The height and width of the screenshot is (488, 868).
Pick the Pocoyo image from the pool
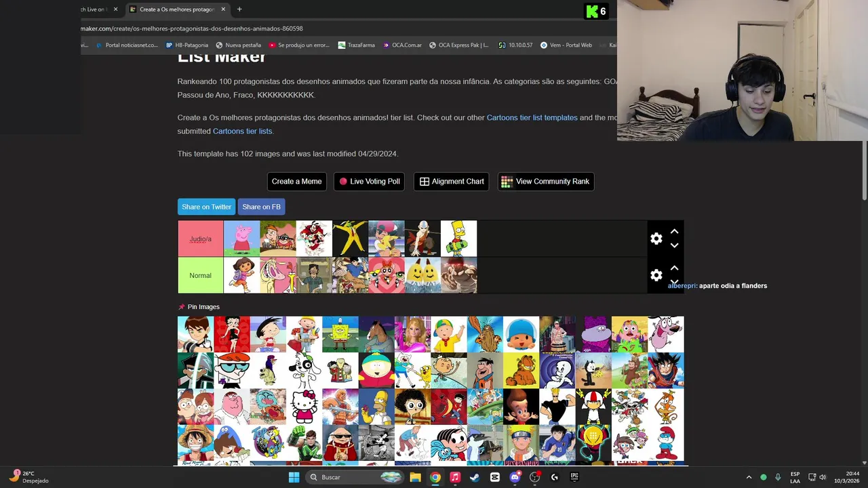pyautogui.click(x=521, y=334)
